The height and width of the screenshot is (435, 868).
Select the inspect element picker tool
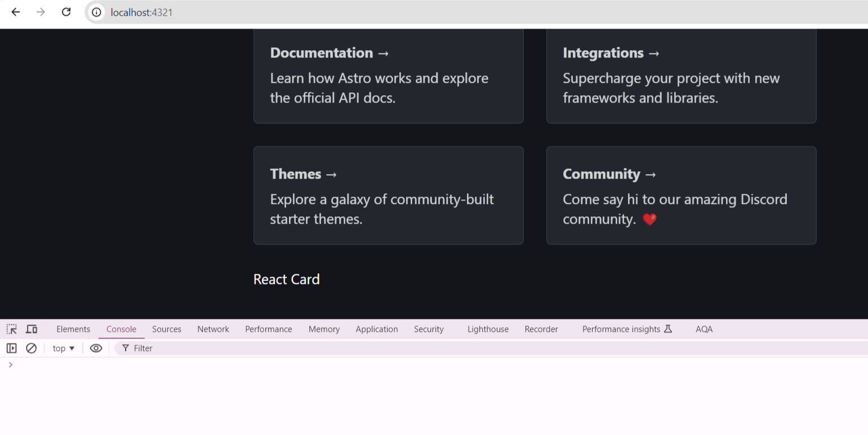(11, 329)
